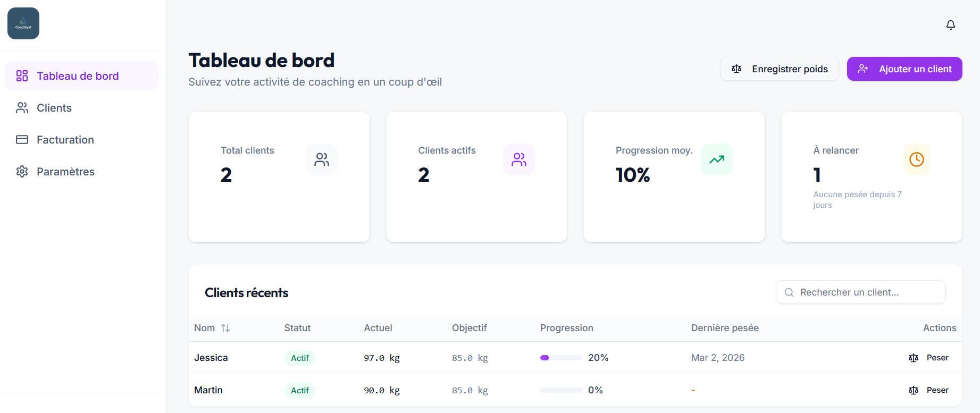Click the scale icon in Martin's row
Image resolution: width=980 pixels, height=413 pixels.
[x=914, y=390]
